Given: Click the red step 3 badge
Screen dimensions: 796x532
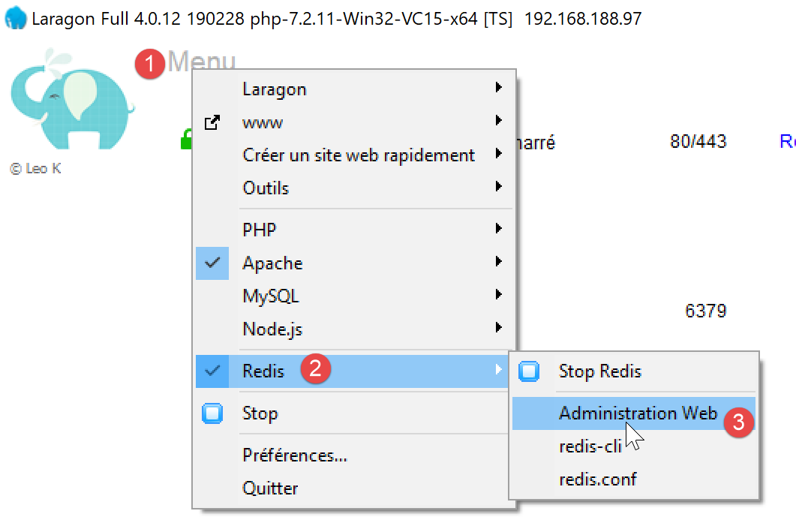Looking at the screenshot, I should [x=738, y=422].
